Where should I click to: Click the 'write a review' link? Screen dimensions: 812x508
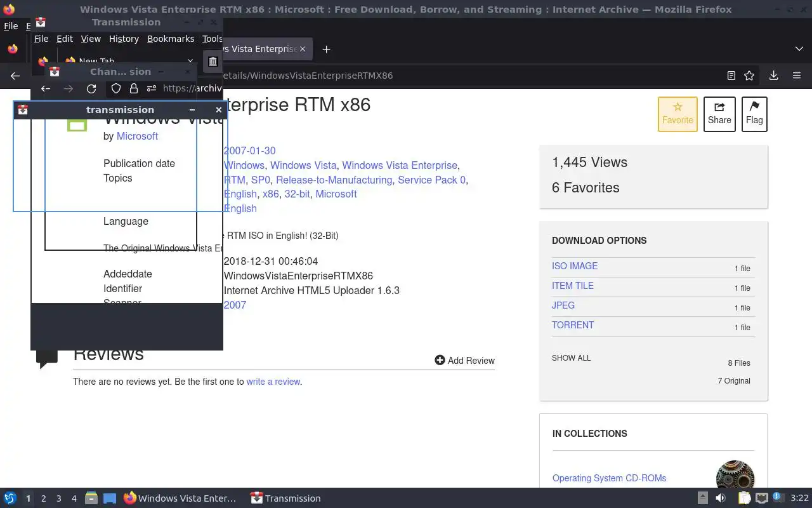click(273, 382)
